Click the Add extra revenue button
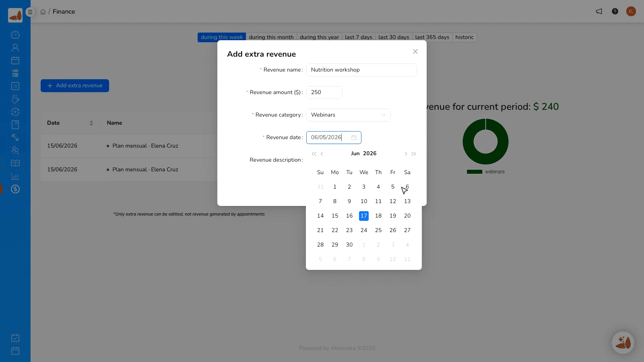Viewport: 644px width, 362px height. 75,86
